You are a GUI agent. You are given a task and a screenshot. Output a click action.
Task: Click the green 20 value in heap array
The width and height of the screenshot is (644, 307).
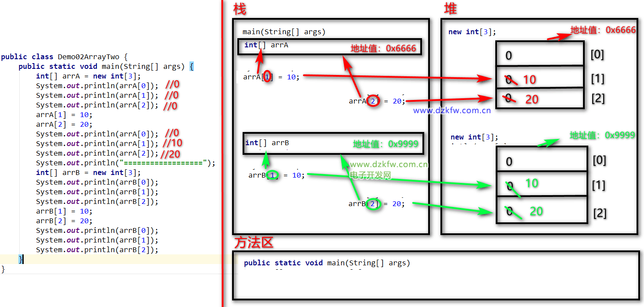pyautogui.click(x=536, y=211)
